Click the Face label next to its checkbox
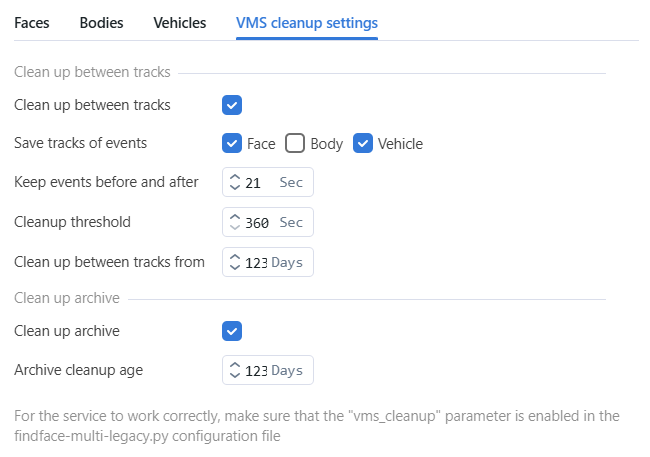Image resolution: width=650 pixels, height=457 pixels. click(261, 143)
